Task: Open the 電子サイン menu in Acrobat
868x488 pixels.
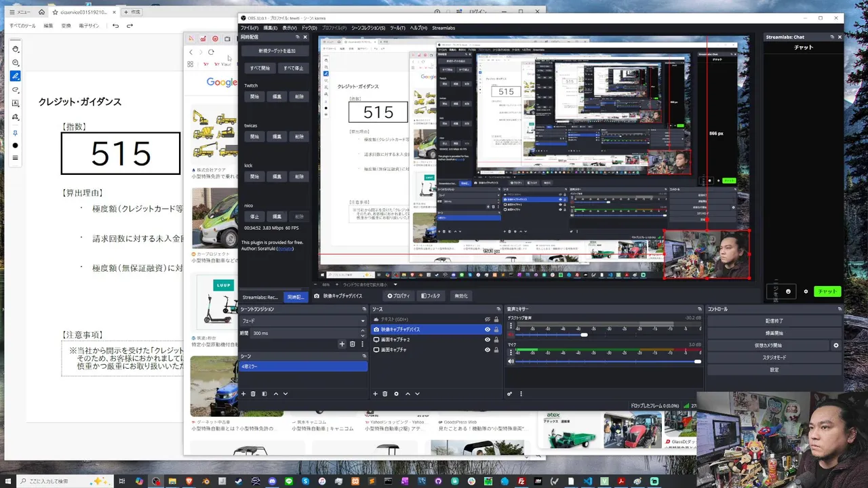Action: point(89,26)
